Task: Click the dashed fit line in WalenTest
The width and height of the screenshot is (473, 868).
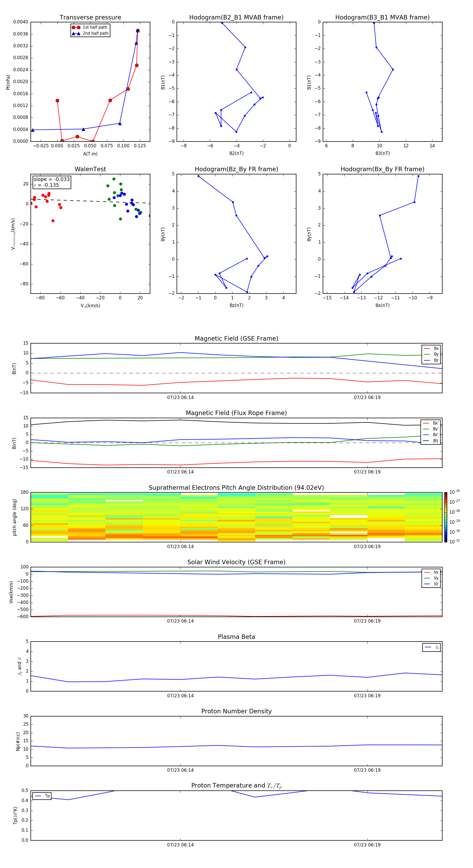Action: tap(90, 201)
